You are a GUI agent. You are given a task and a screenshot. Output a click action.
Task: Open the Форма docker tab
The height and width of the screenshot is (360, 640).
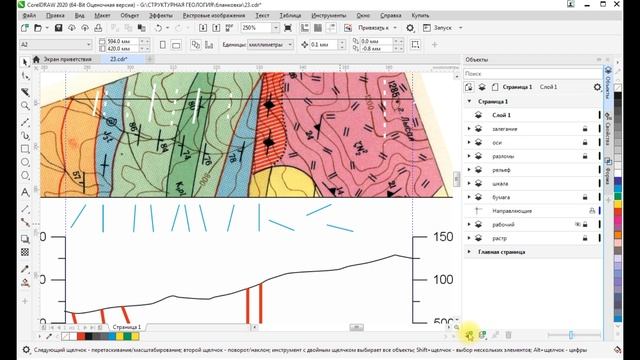point(608,171)
